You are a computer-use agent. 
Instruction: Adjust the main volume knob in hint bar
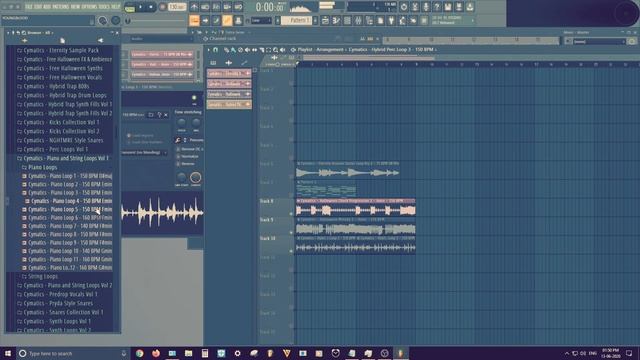[102, 20]
